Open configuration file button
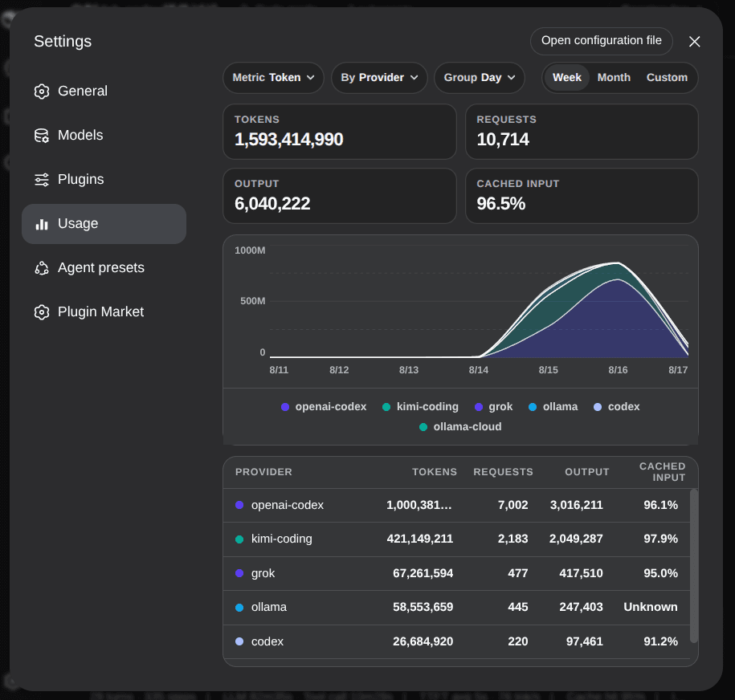The width and height of the screenshot is (735, 700). point(602,41)
